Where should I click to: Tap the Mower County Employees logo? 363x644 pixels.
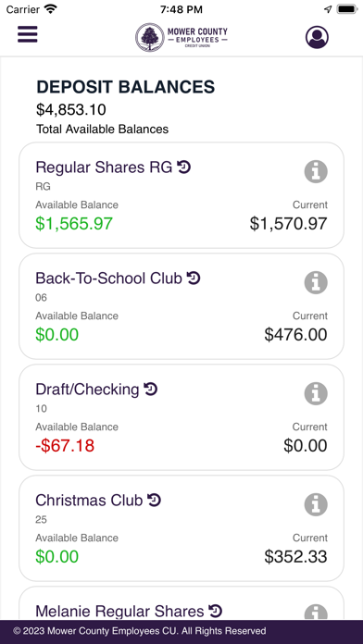[181, 37]
